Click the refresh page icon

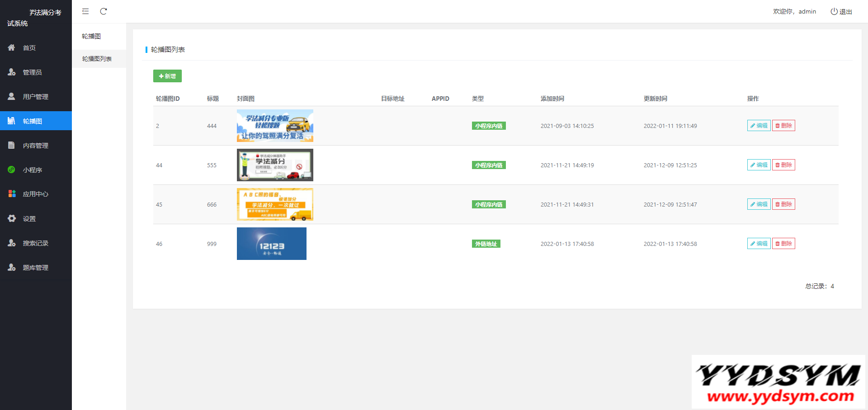click(104, 11)
